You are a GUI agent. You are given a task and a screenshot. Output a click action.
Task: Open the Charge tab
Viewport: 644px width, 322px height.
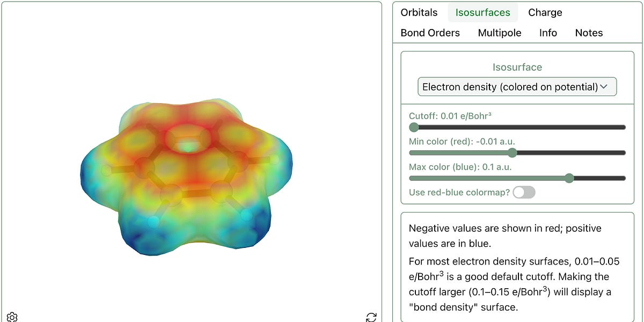pos(545,12)
